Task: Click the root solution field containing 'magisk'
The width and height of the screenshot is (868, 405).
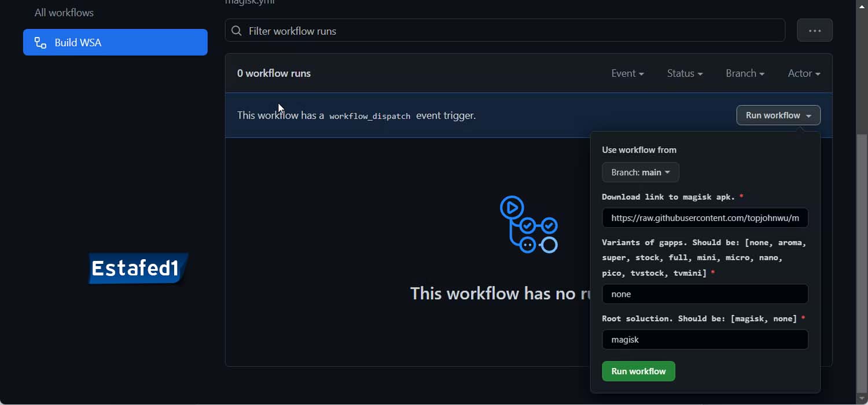Action: (705, 340)
